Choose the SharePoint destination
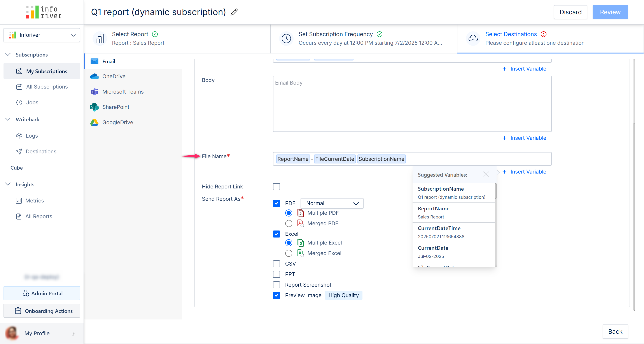The width and height of the screenshot is (644, 344). (115, 107)
